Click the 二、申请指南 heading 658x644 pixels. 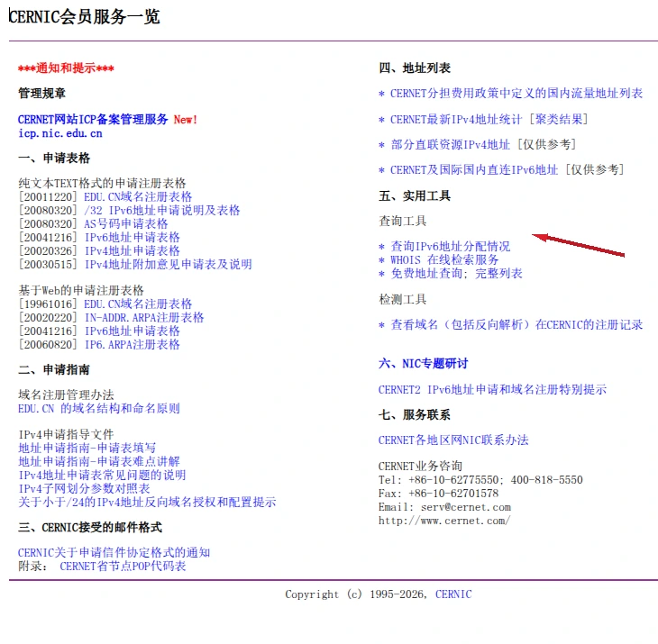point(54,370)
